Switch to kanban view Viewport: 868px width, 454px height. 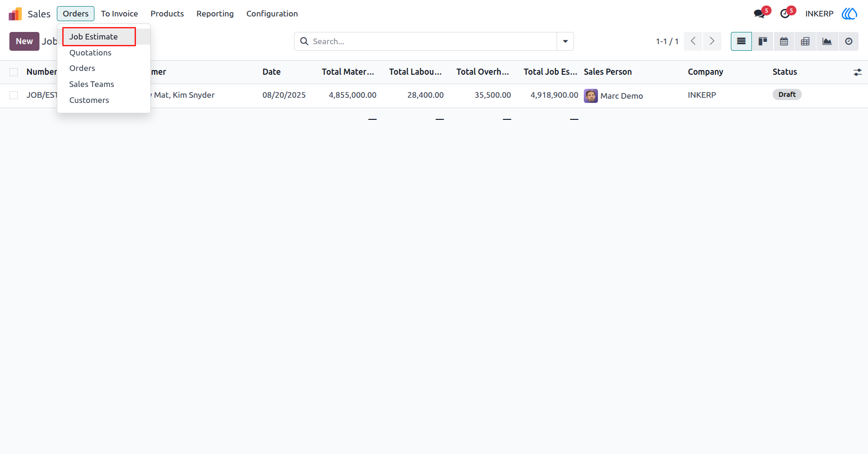click(x=763, y=41)
